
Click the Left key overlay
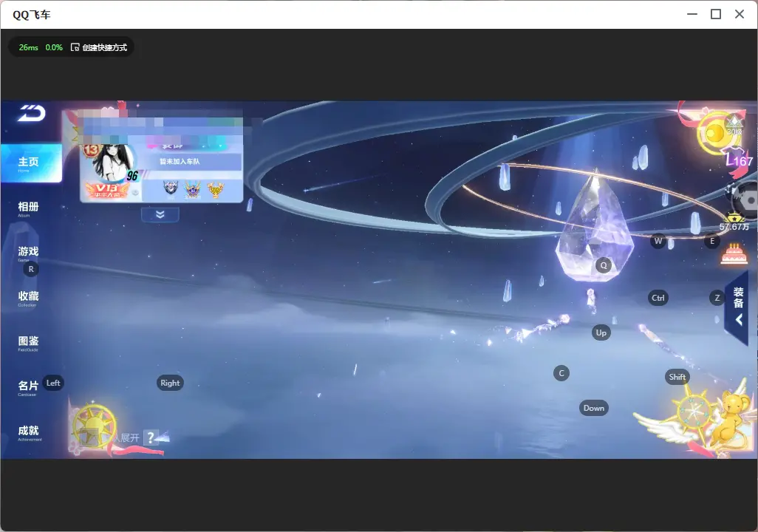(53, 383)
